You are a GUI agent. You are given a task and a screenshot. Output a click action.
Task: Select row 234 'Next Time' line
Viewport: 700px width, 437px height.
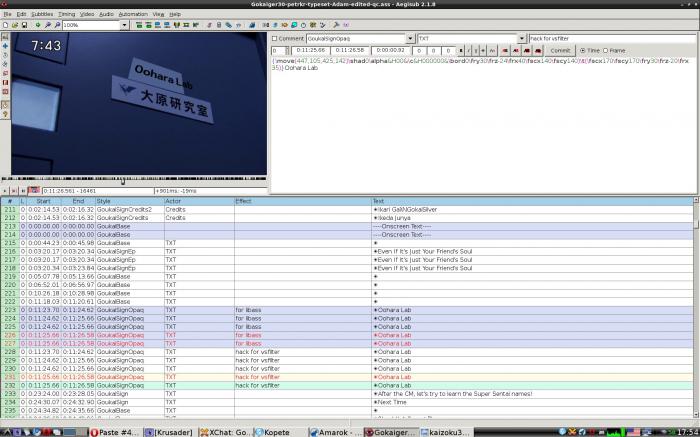[x=346, y=402]
